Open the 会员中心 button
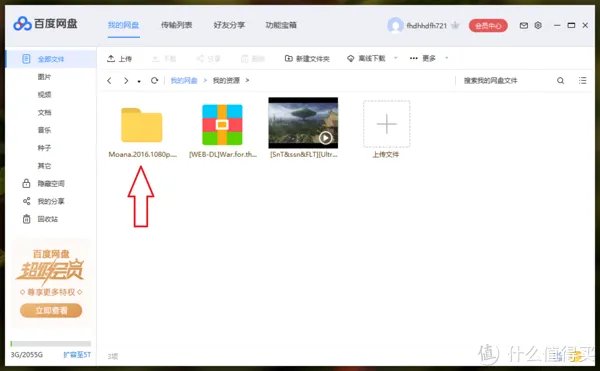 (x=488, y=26)
